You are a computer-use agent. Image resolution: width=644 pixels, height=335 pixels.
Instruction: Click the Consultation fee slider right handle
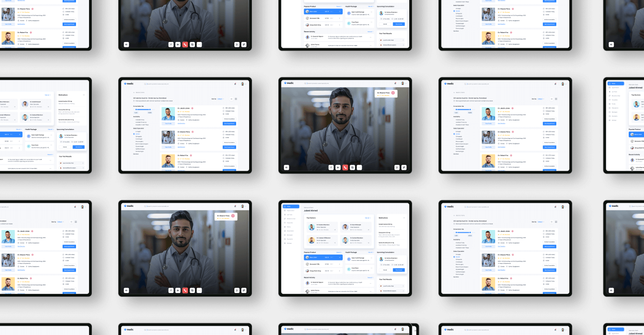point(150,109)
